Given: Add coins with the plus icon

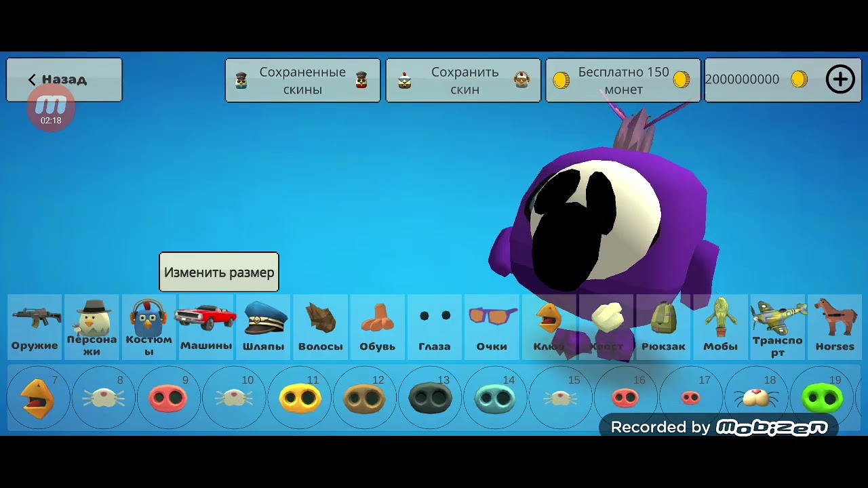Looking at the screenshot, I should tap(840, 79).
